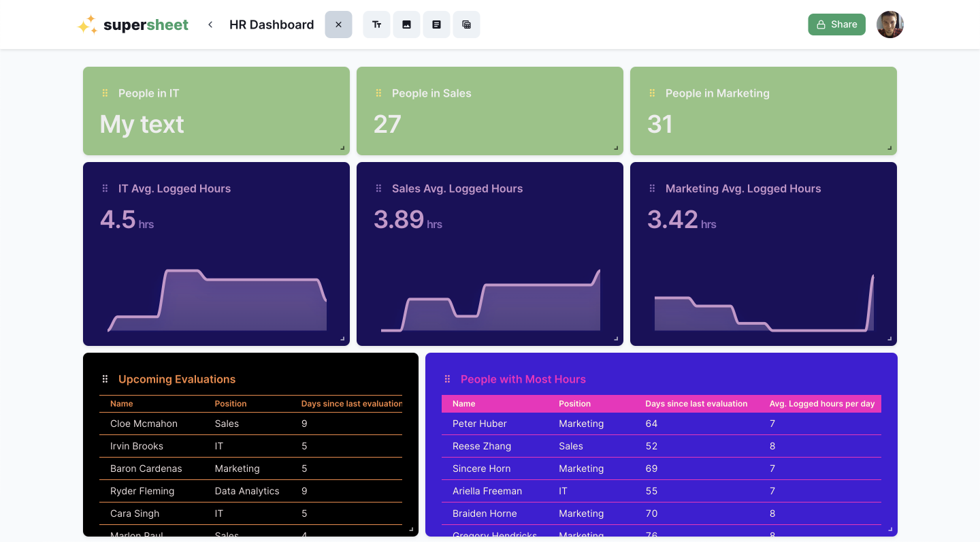Viewport: 980px width, 542px height.
Task: Click Avg. Logged hours per day header
Action: point(822,404)
